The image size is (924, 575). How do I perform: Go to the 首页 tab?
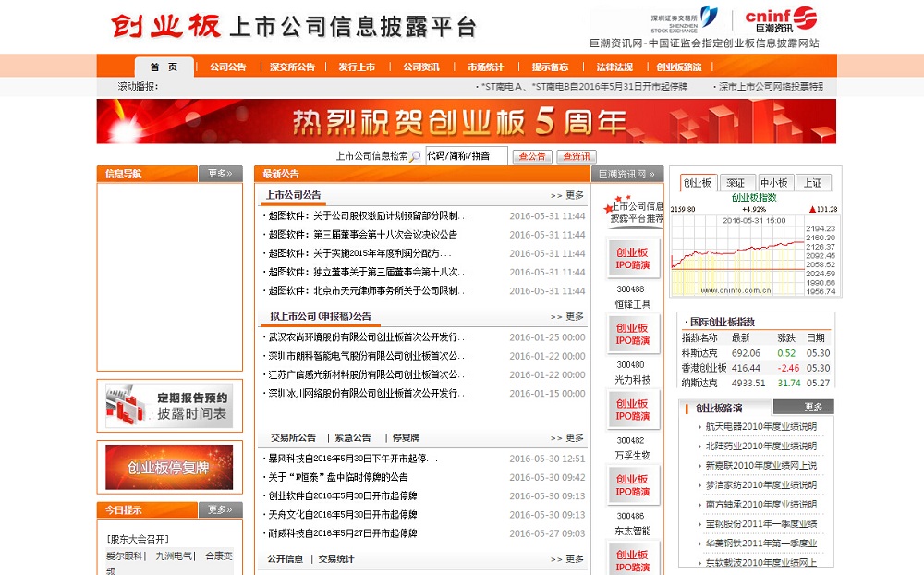point(164,67)
